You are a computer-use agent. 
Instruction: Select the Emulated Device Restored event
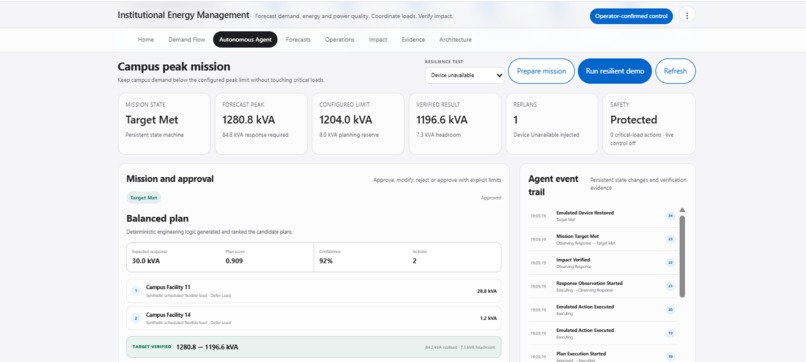(602, 215)
